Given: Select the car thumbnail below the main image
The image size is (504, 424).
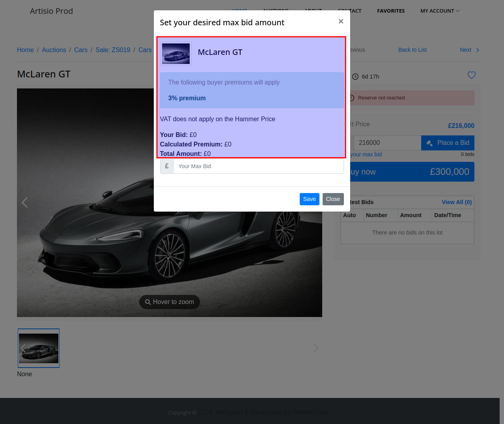Looking at the screenshot, I should (39, 348).
